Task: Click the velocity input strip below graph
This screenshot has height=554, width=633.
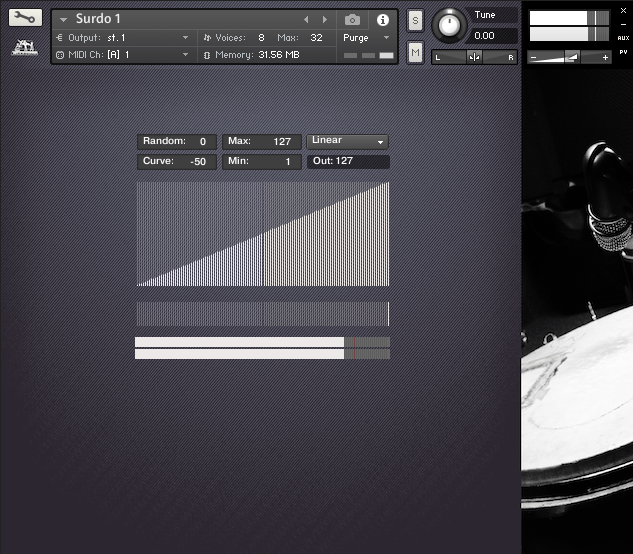Action: click(263, 314)
